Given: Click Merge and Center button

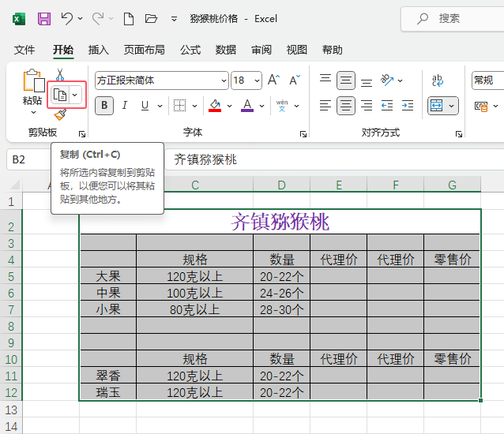Looking at the screenshot, I should coord(437,105).
